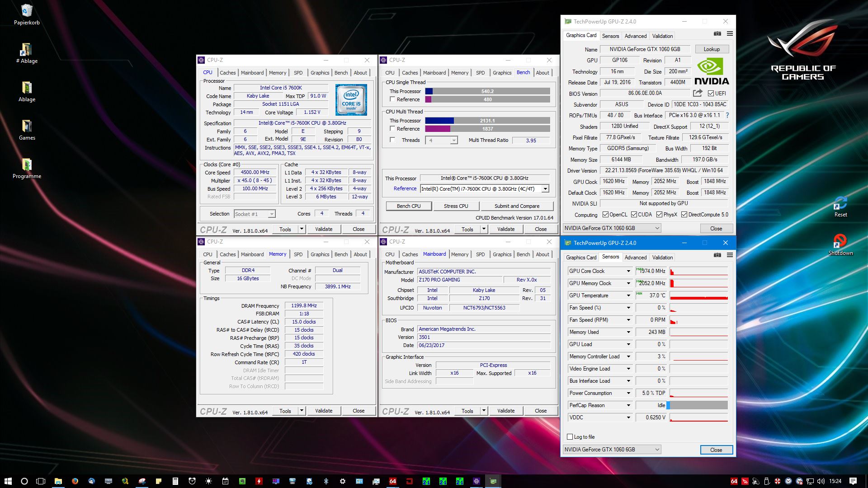Click the BIOS share/export arrow icon
Screen dimensions: 868x488
point(698,93)
